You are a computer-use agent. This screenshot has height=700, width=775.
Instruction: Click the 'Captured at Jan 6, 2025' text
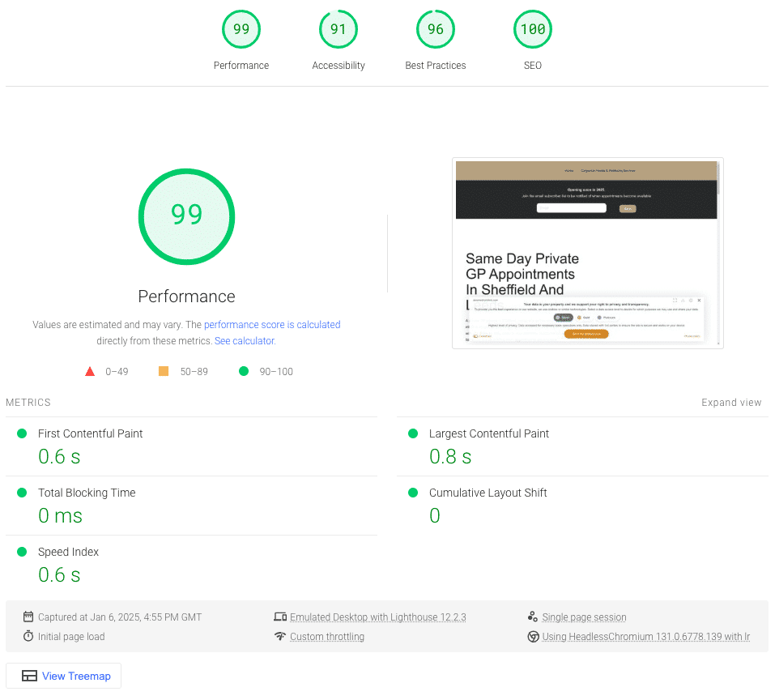[x=120, y=617]
